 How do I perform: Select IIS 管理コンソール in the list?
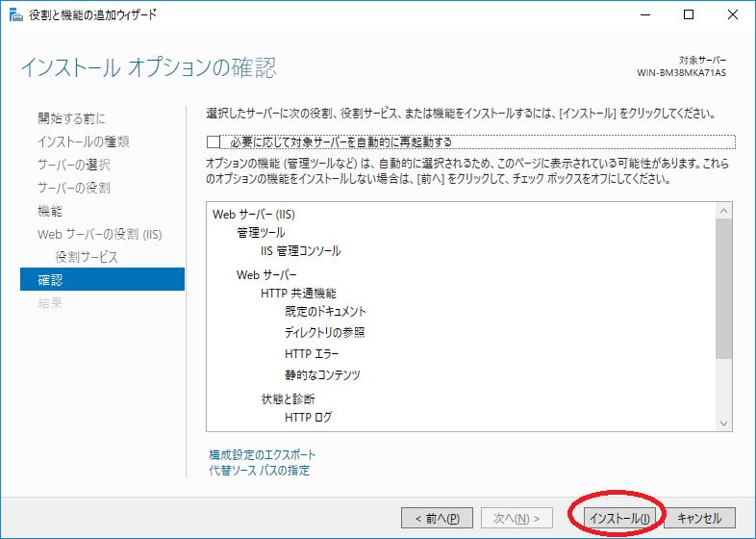coord(301,251)
